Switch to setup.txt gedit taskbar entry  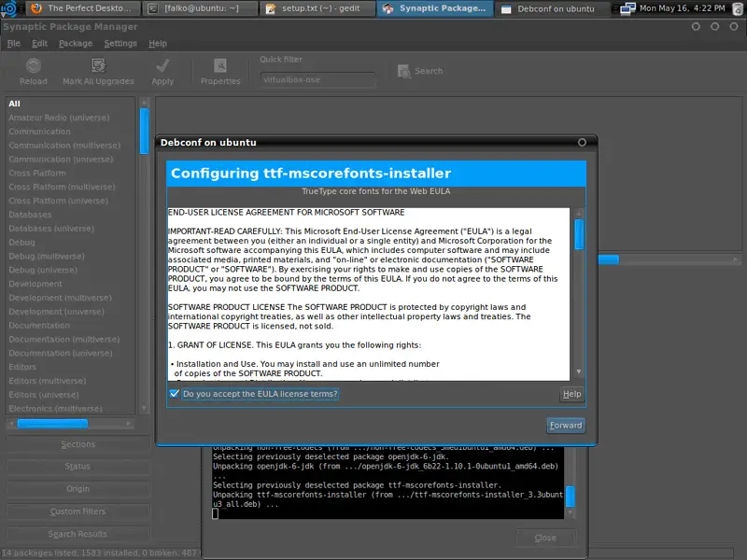(317, 8)
